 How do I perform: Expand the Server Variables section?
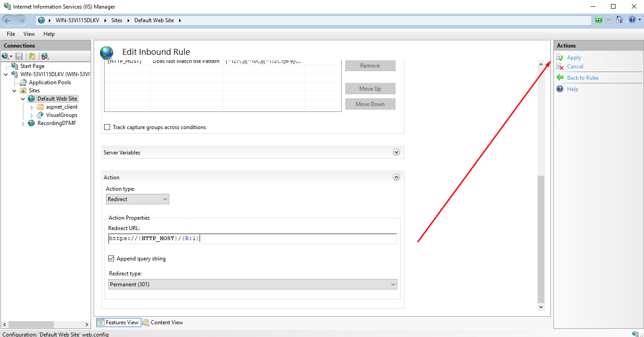(x=396, y=152)
